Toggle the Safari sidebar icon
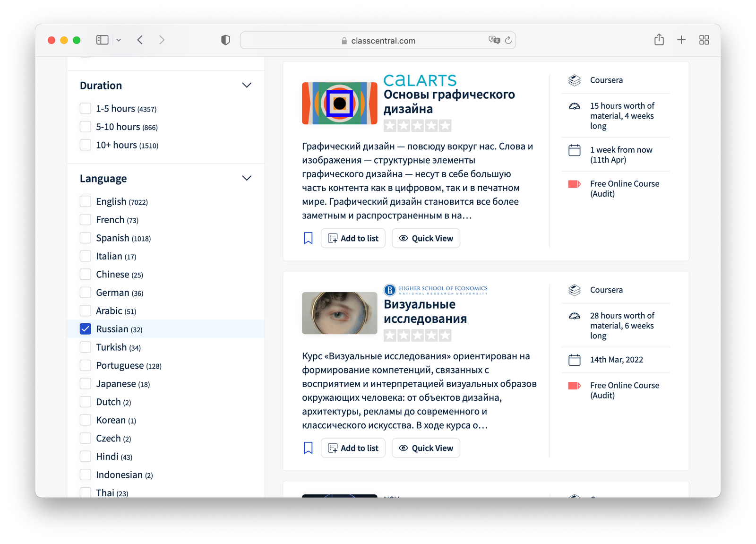 102,40
